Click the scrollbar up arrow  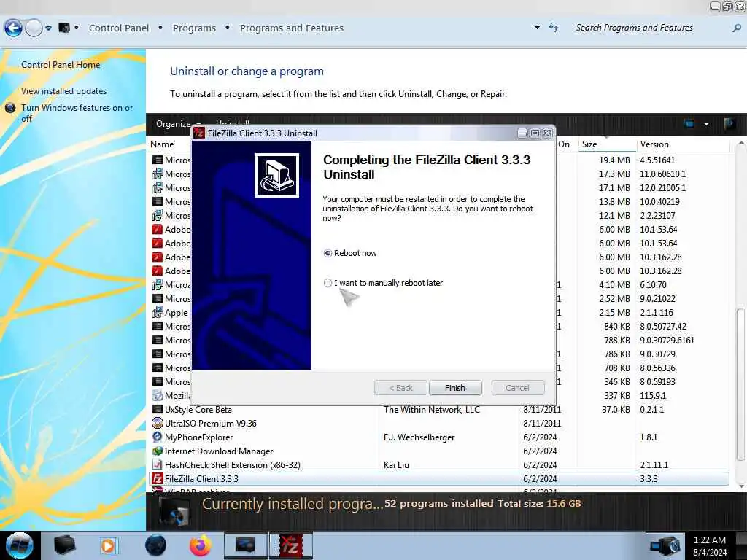[x=740, y=143]
